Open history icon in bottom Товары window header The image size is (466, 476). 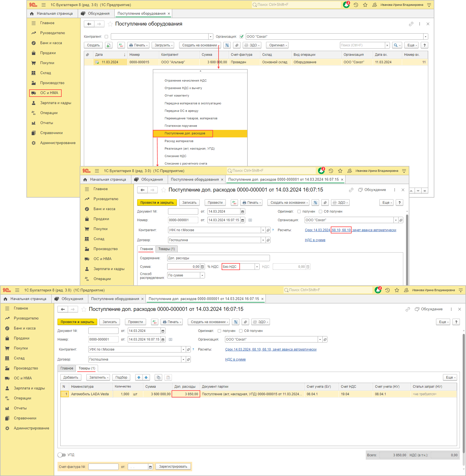(387, 290)
